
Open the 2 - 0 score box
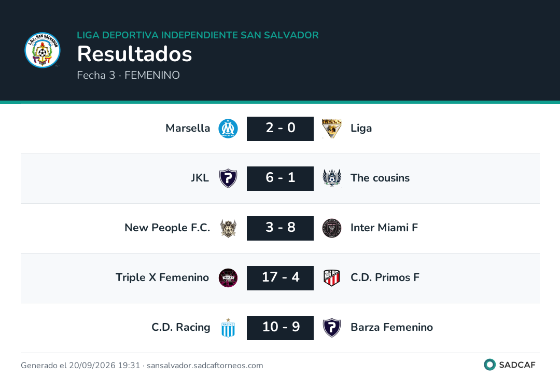281,129
